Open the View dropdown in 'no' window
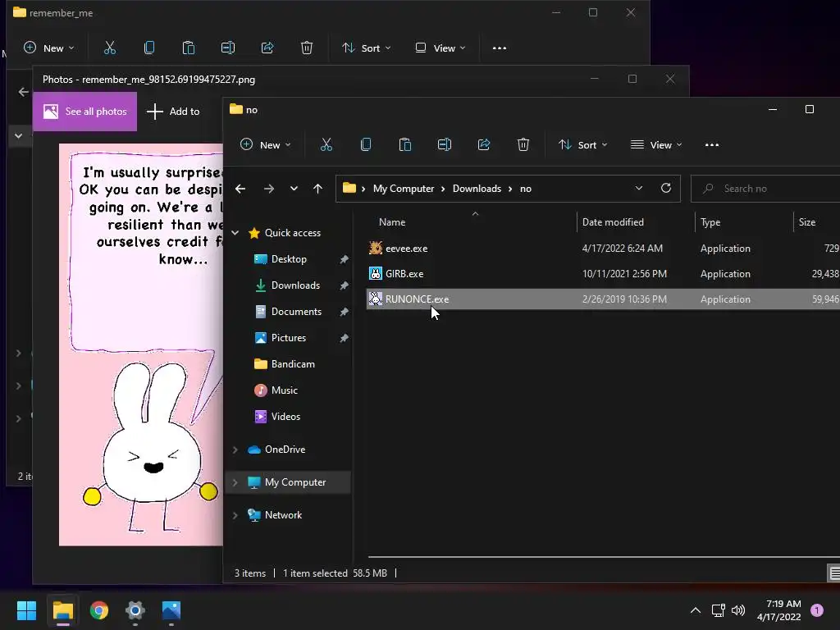The height and width of the screenshot is (630, 840). [656, 145]
